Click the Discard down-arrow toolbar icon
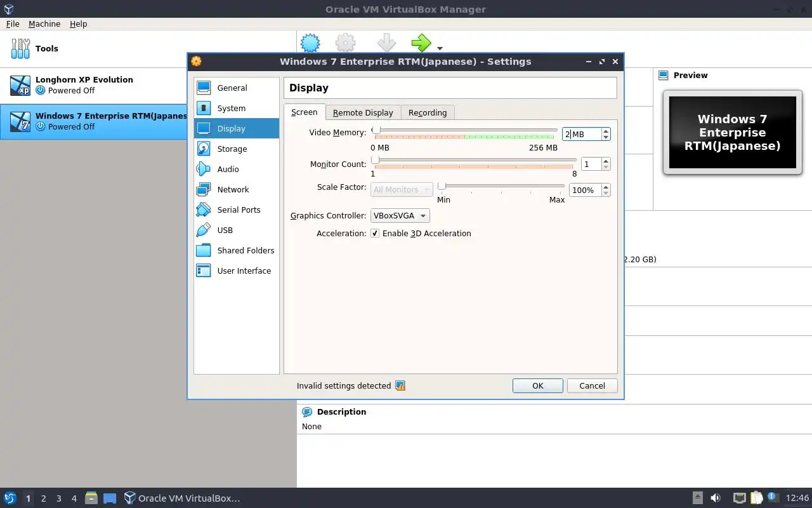Screen dimensions: 812x508 [x=386, y=43]
